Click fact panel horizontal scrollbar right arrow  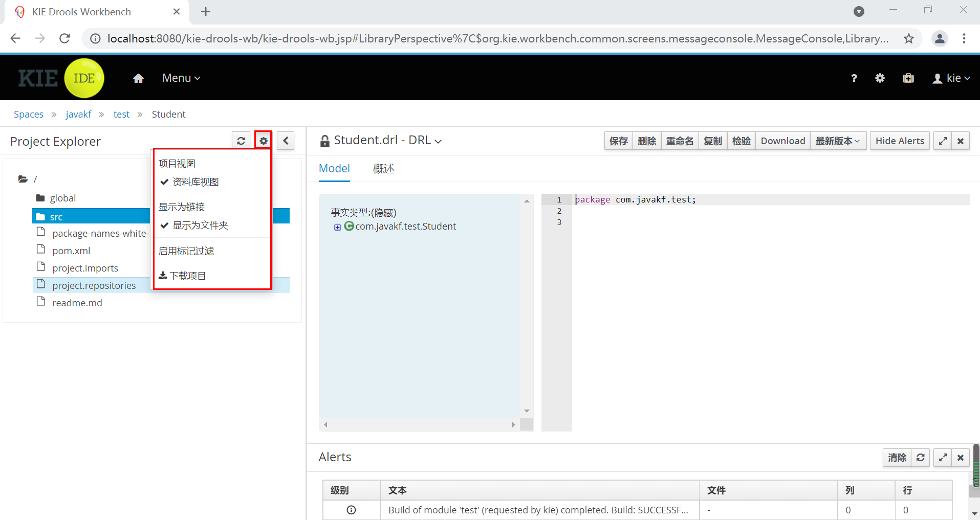[513, 424]
